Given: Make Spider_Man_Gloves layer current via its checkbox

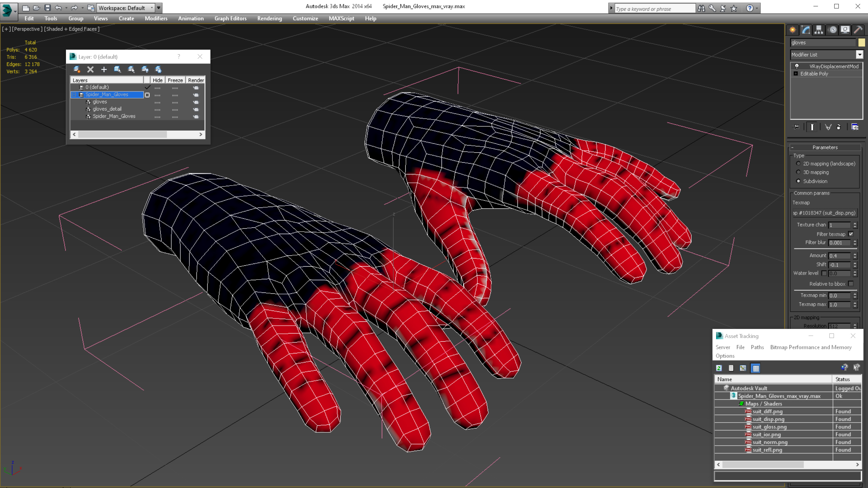Looking at the screenshot, I should pyautogui.click(x=147, y=95).
